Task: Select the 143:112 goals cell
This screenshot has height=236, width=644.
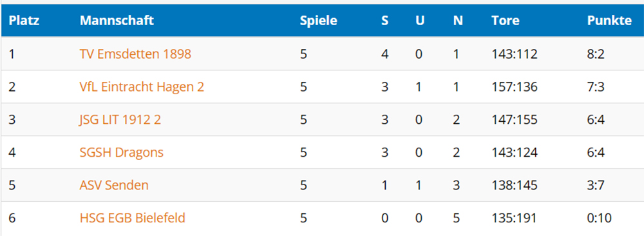Action: click(x=514, y=54)
